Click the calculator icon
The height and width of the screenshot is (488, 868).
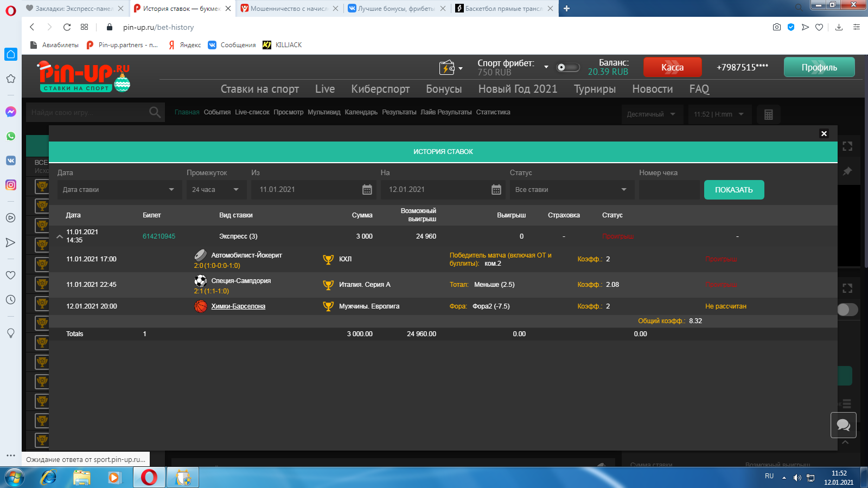coord(768,114)
